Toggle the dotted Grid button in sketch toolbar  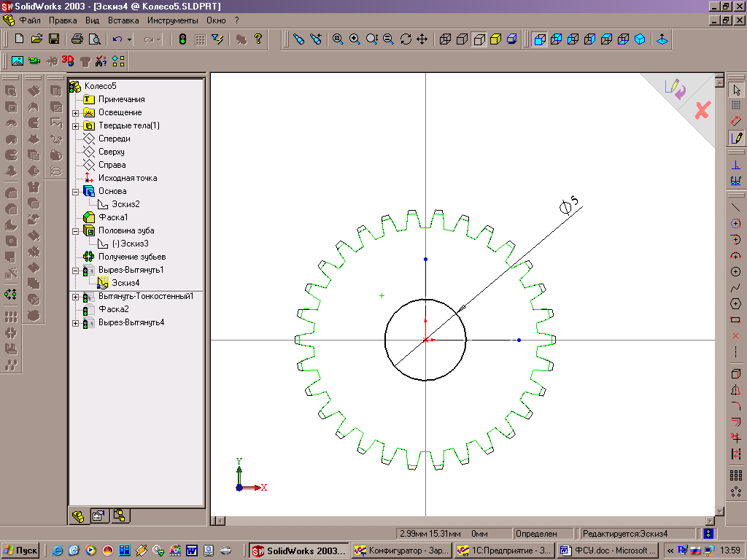point(735,105)
